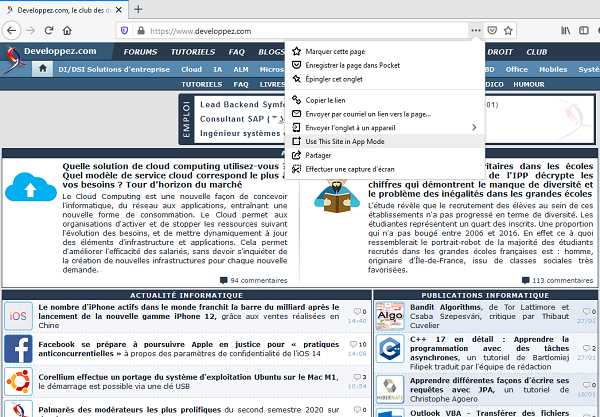Viewport: 600px width, 417px height.
Task: Read the Corellium Ubuntu Mac M1 article
Action: 189,381
